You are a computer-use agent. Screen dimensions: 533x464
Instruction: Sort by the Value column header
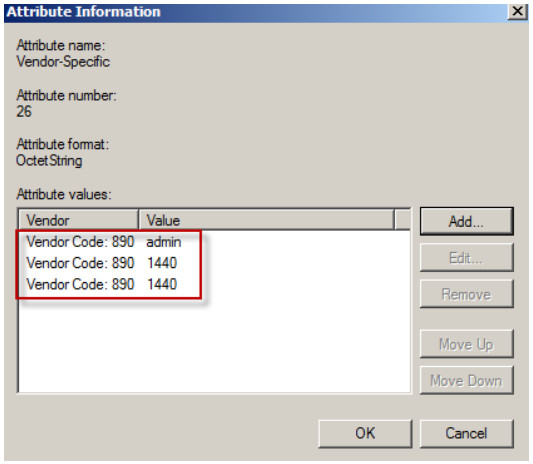tap(267, 220)
